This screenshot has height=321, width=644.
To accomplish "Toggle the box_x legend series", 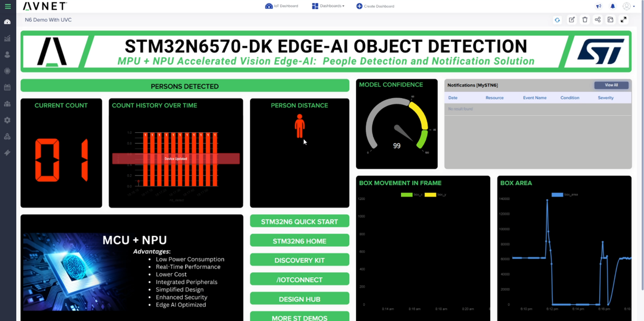I will coord(411,195).
